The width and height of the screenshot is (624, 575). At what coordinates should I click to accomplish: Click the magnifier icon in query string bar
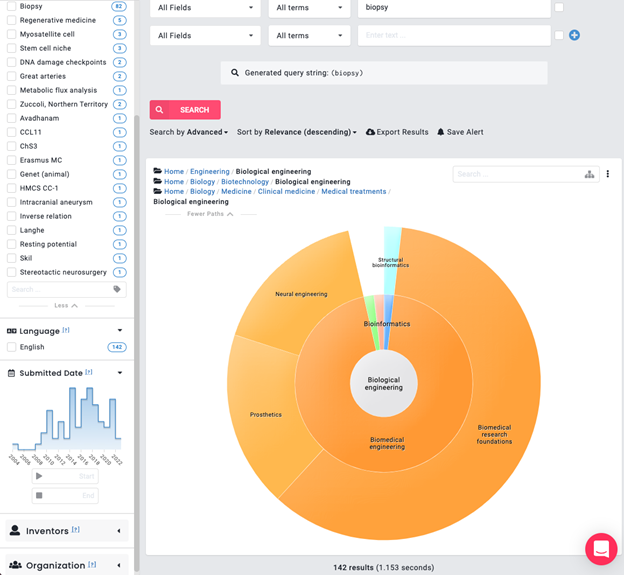tap(235, 73)
